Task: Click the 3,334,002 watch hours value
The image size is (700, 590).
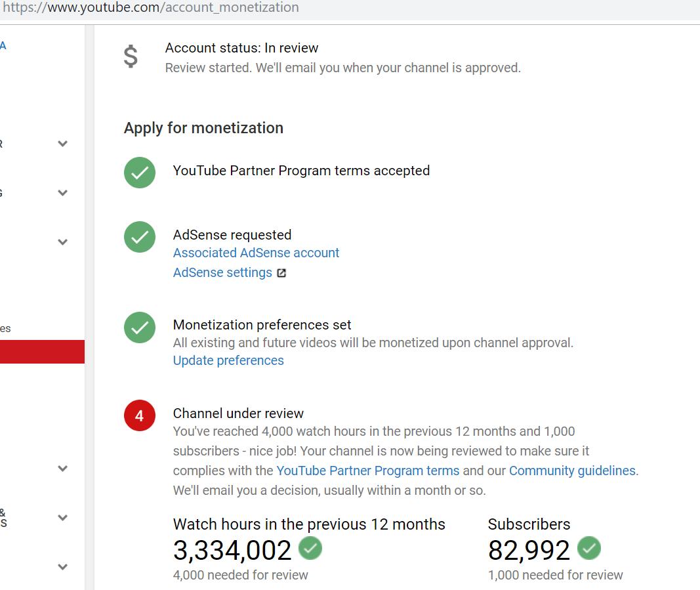Action: 232,550
